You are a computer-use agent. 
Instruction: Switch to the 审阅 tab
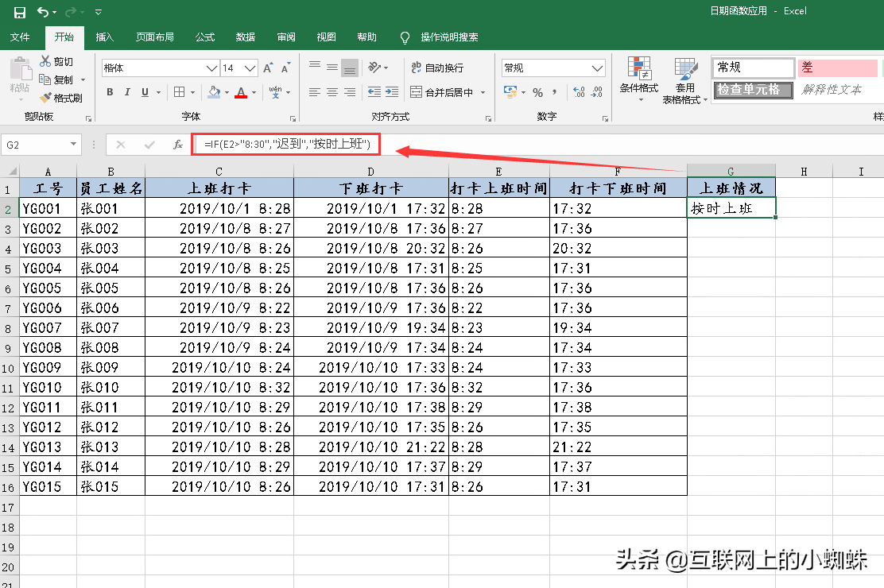click(286, 37)
